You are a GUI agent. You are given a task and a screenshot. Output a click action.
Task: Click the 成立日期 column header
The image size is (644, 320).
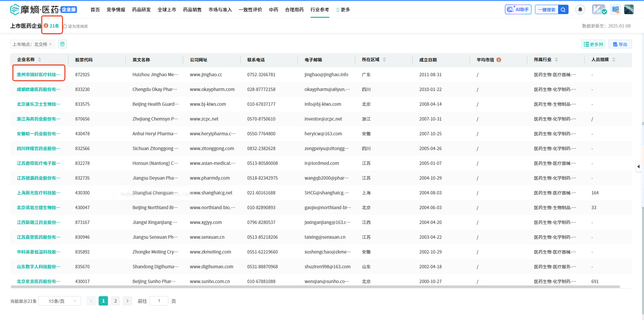click(x=428, y=60)
